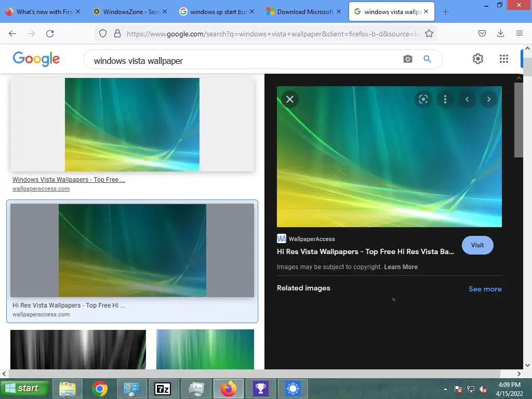Close the WindowsZone tab
Screen dimensions: 532x399
(x=165, y=11)
